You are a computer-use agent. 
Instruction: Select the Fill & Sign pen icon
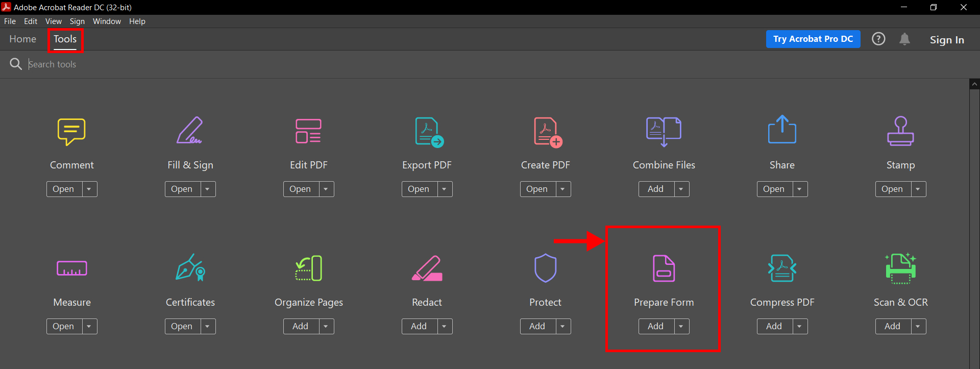189,131
